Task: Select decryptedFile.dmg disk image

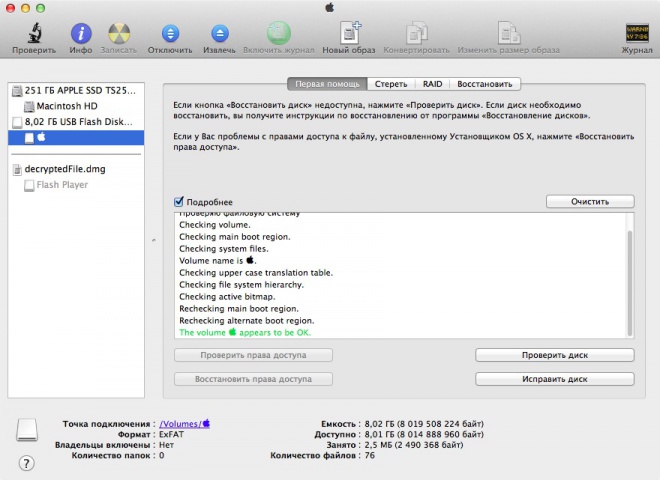Action: pyautogui.click(x=76, y=169)
